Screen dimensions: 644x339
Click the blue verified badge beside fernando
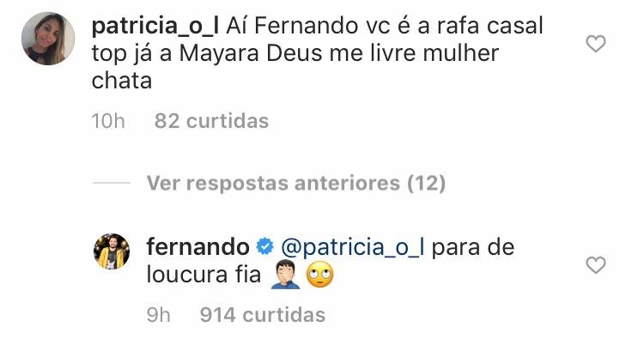tap(265, 247)
